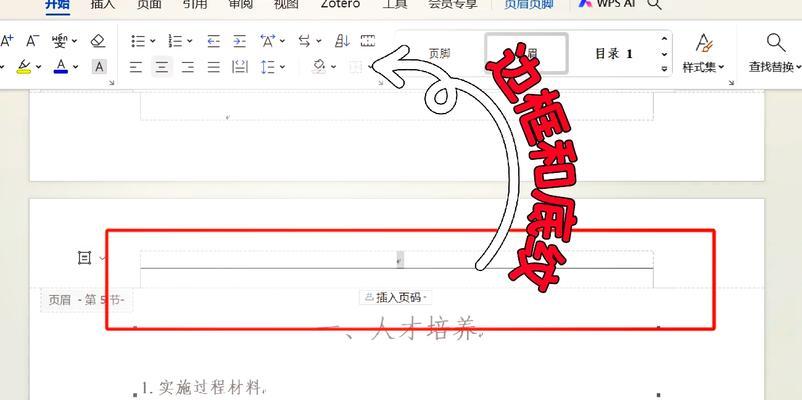Clear formatting with the eraser icon
Image resolution: width=802 pixels, height=400 pixels.
98,41
